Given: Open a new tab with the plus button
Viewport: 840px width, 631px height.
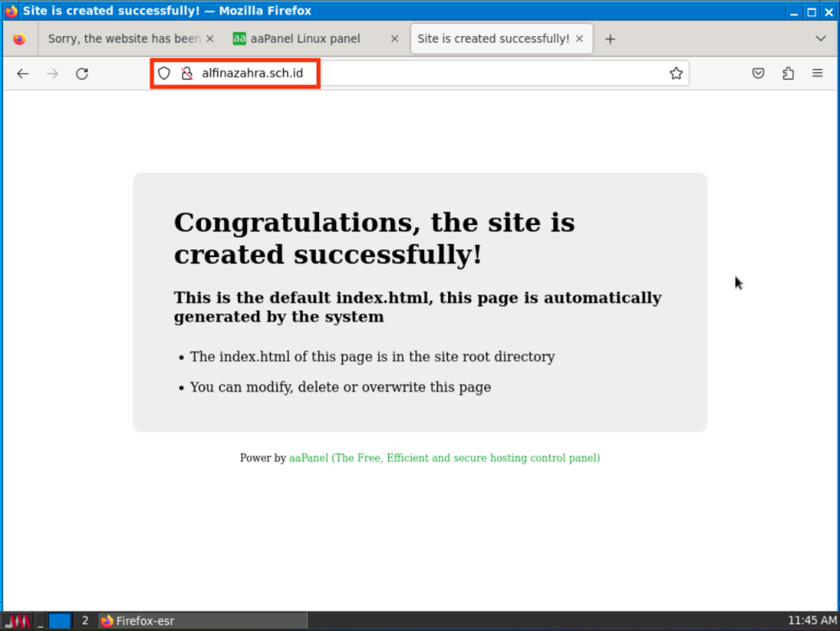Looking at the screenshot, I should [609, 39].
